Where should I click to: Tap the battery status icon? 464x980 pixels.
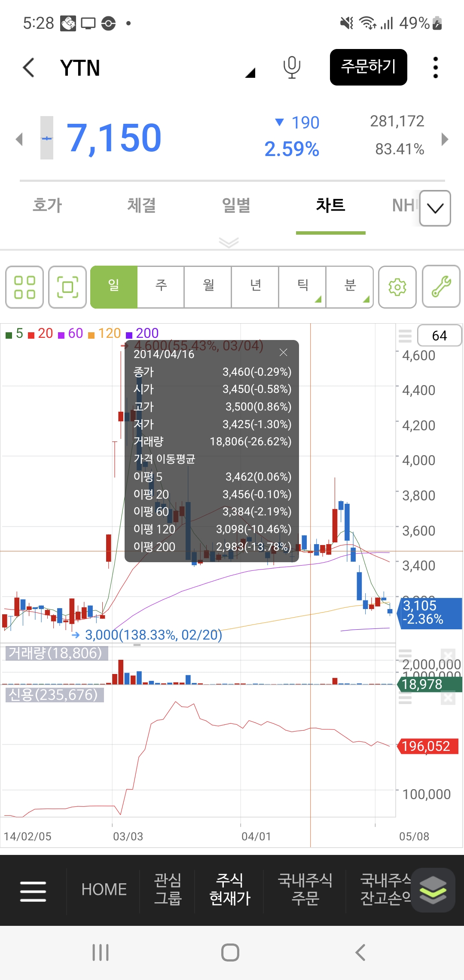(x=437, y=23)
